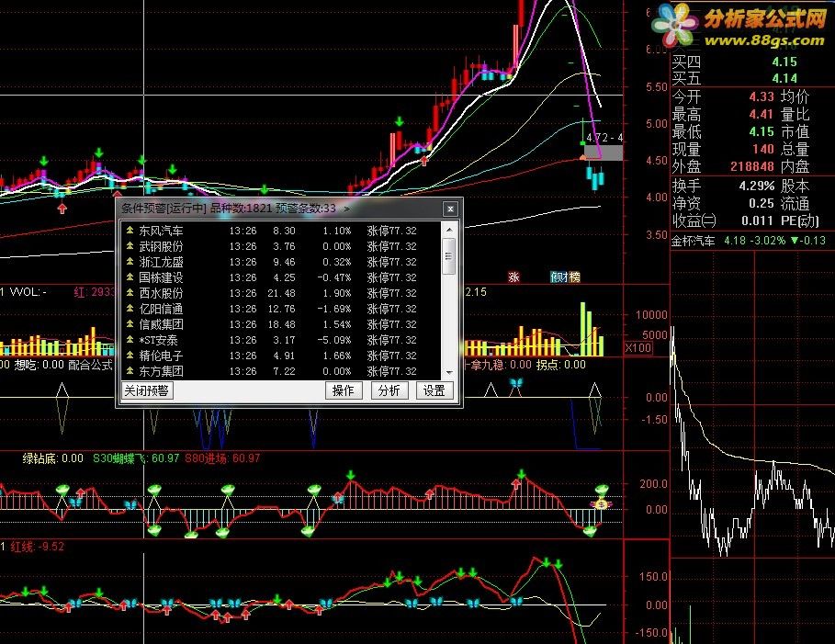Click alert icon beside *ST安泰
Viewport: 835px width, 644px height.
coord(130,339)
